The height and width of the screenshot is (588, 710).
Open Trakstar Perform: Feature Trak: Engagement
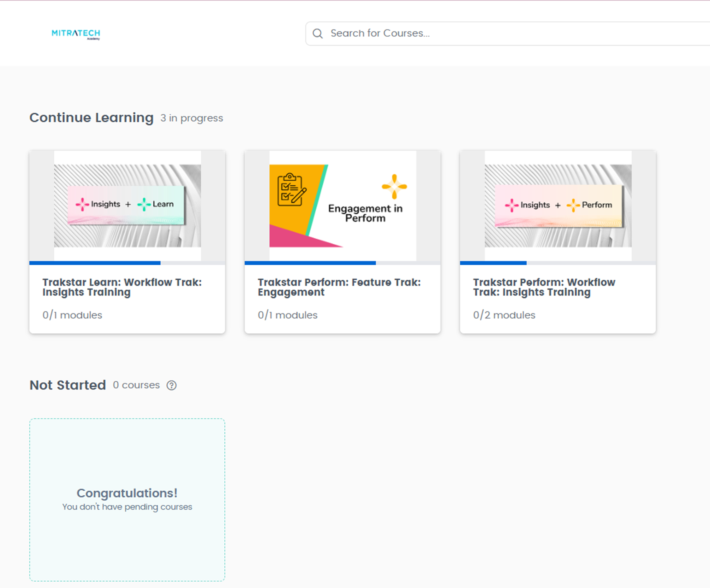coord(339,287)
